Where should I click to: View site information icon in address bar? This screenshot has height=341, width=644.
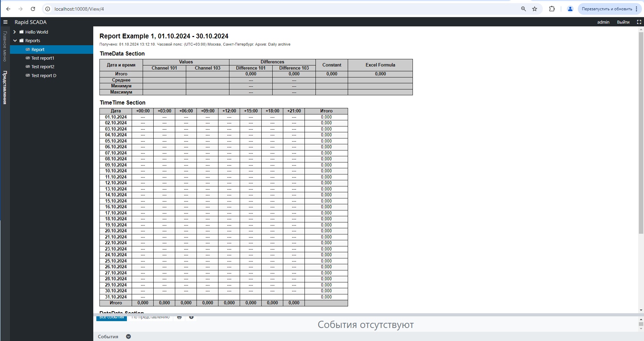48,9
